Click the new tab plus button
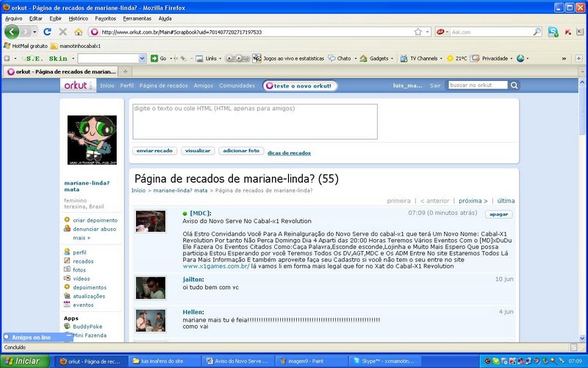Image resolution: width=588 pixels, height=368 pixels. (125, 71)
